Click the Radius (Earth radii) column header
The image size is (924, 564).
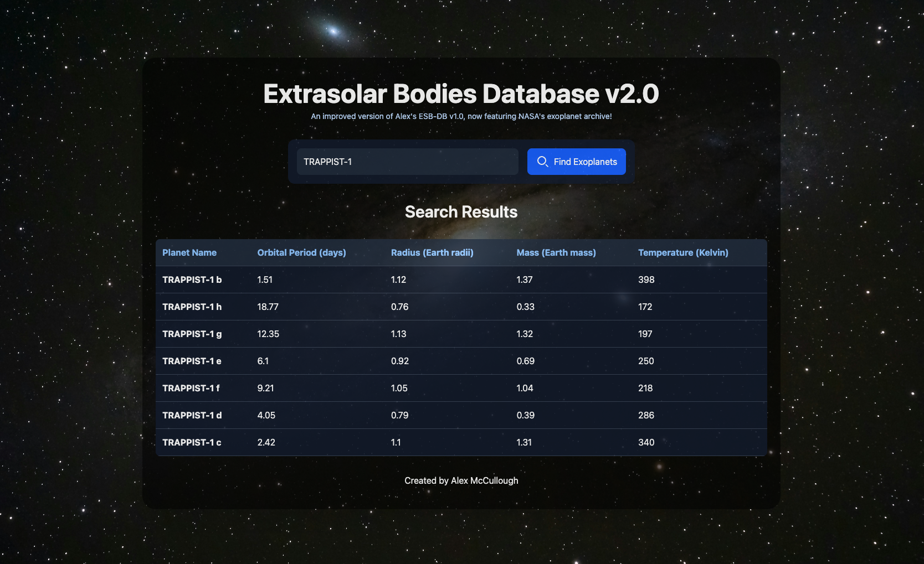pos(432,252)
